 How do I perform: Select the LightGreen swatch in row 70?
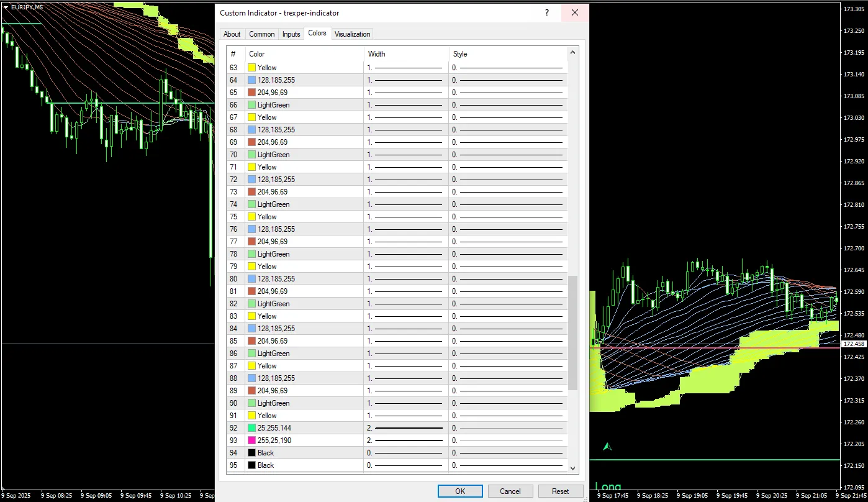pyautogui.click(x=252, y=155)
